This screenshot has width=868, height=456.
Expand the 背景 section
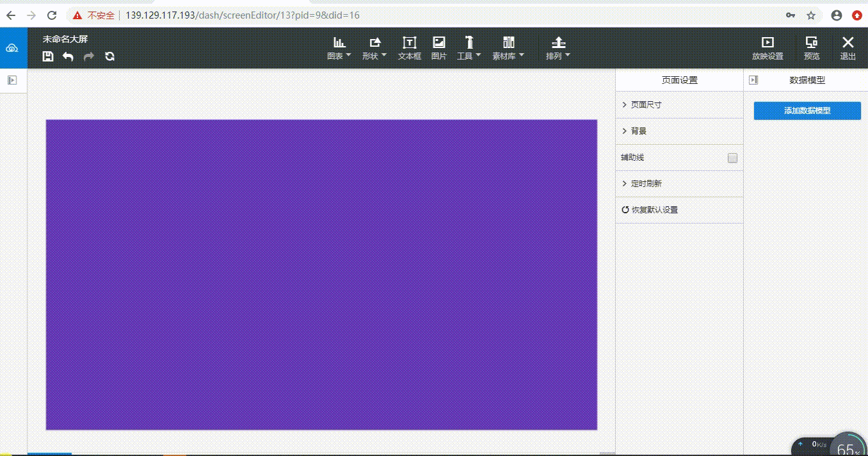[680, 131]
